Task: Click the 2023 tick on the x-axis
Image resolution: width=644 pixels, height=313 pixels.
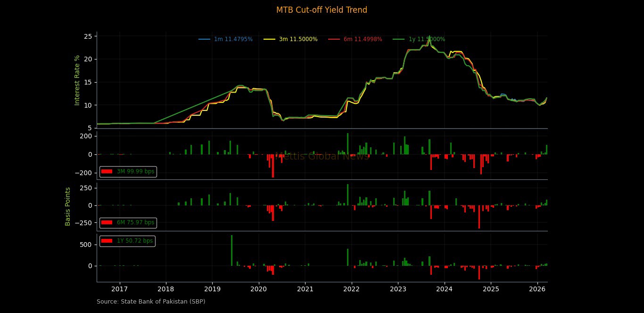Action: coord(398,289)
